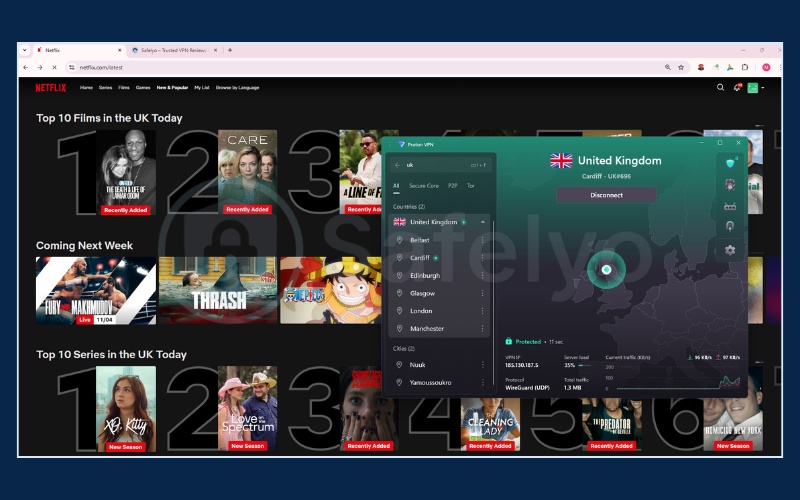Viewport: 800px width, 500px height.
Task: Stop page loading with X button
Action: [54, 67]
